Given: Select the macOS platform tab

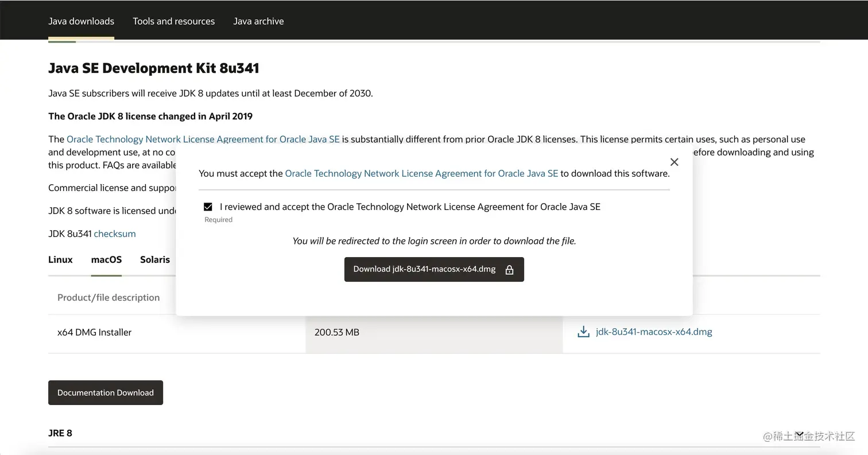Looking at the screenshot, I should point(106,259).
